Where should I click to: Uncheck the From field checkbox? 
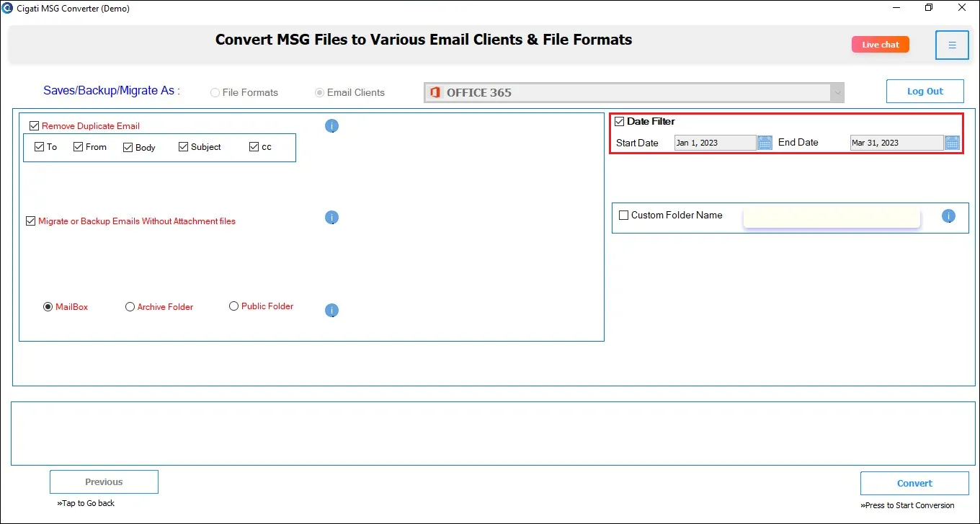click(78, 147)
